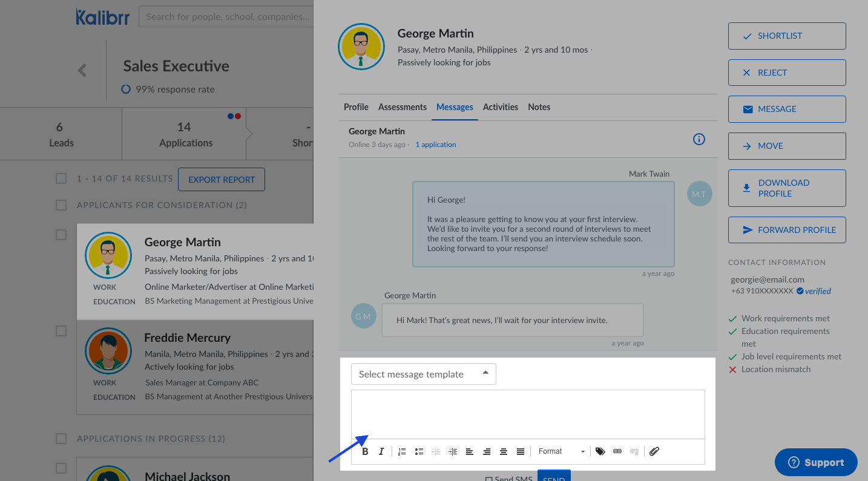This screenshot has width=868, height=481.
Task: Check the Send SMS checkbox
Action: pos(489,479)
